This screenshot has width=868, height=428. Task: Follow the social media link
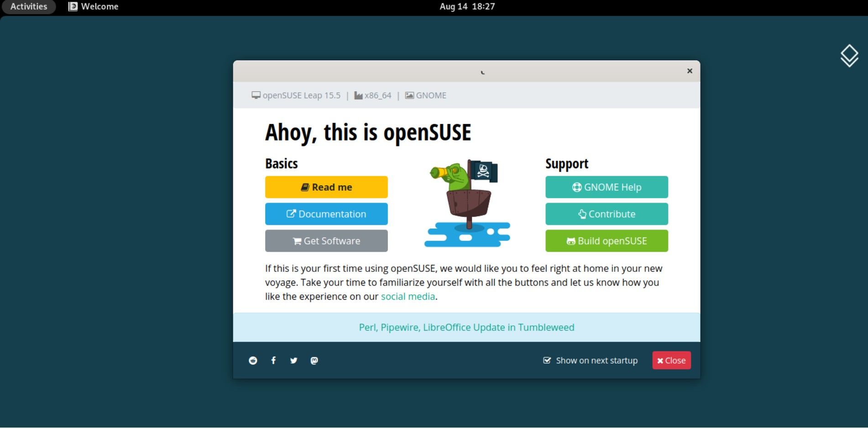click(x=408, y=296)
